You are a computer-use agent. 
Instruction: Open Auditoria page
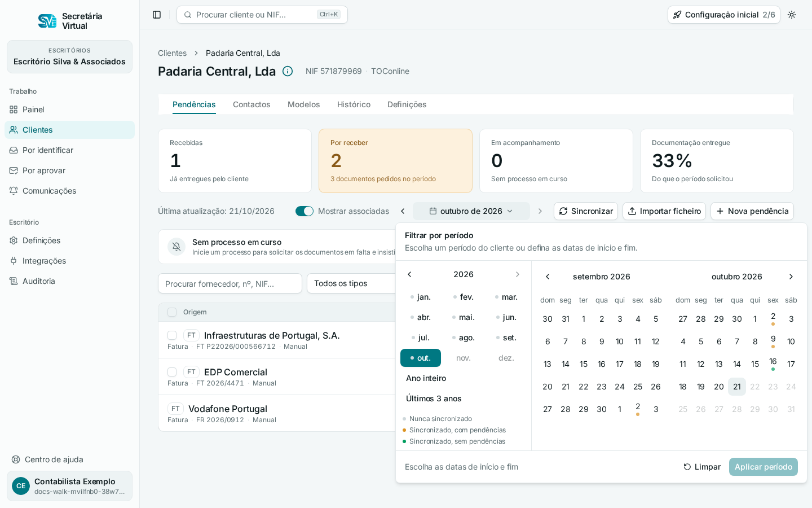(69, 281)
